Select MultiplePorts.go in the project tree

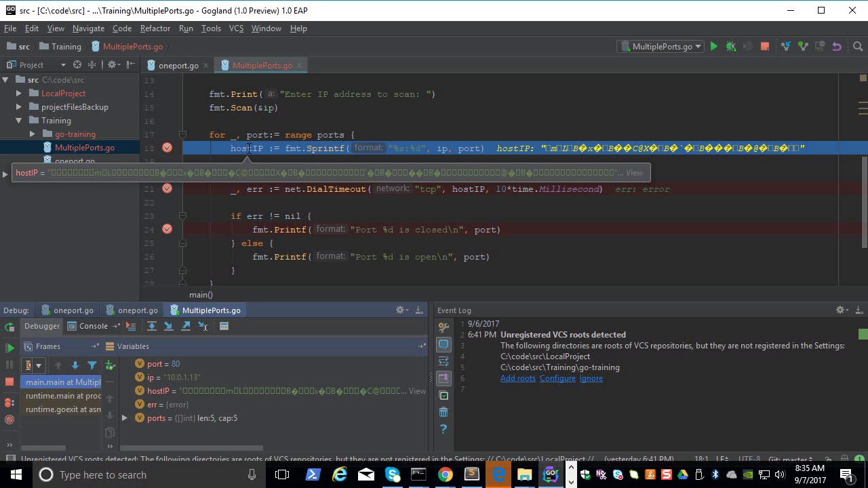85,148
